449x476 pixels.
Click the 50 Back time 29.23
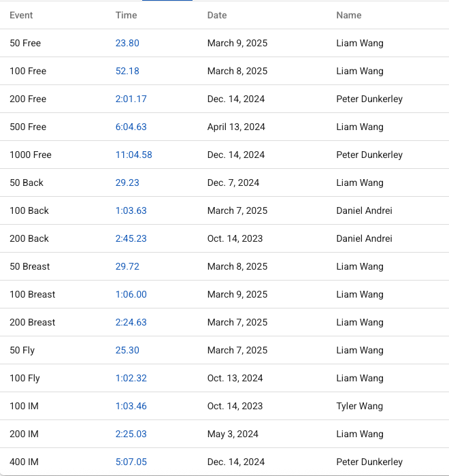point(127,183)
